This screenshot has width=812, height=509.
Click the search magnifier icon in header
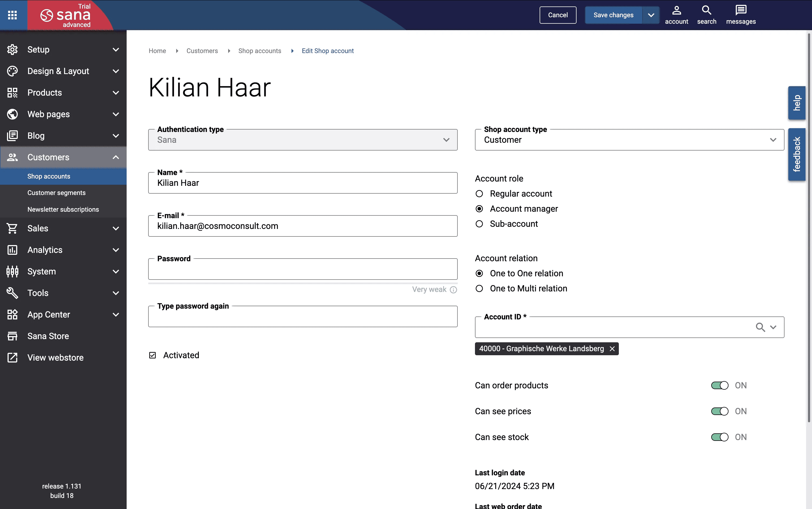click(707, 11)
